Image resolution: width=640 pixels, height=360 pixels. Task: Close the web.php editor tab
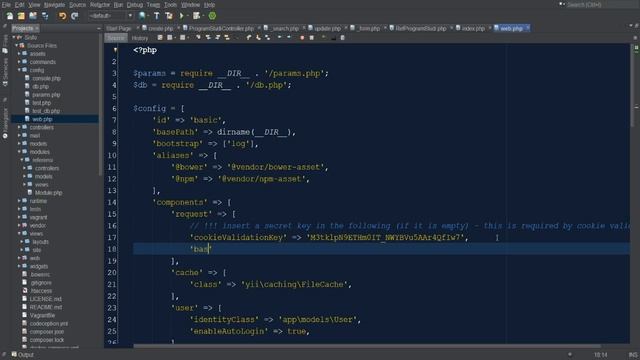pos(527,28)
